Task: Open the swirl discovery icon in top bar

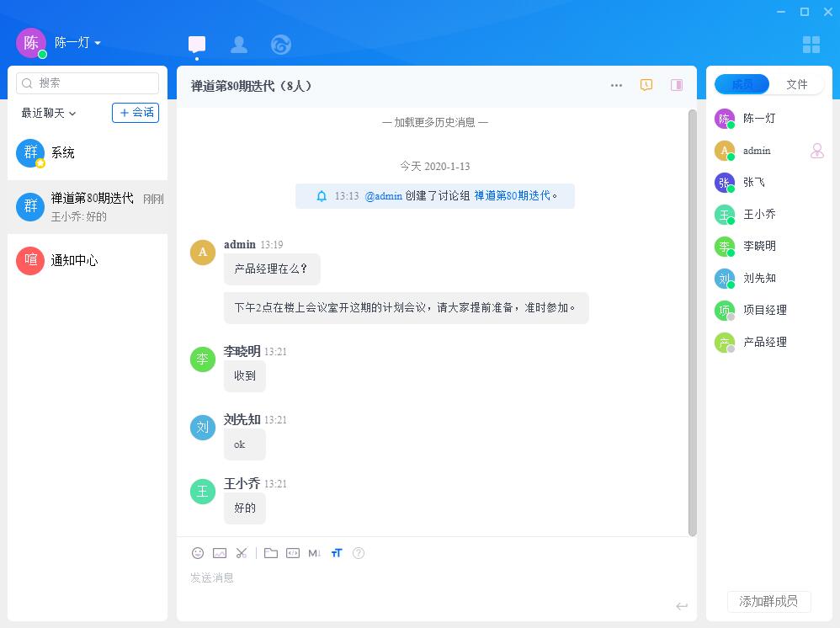Action: click(x=281, y=45)
